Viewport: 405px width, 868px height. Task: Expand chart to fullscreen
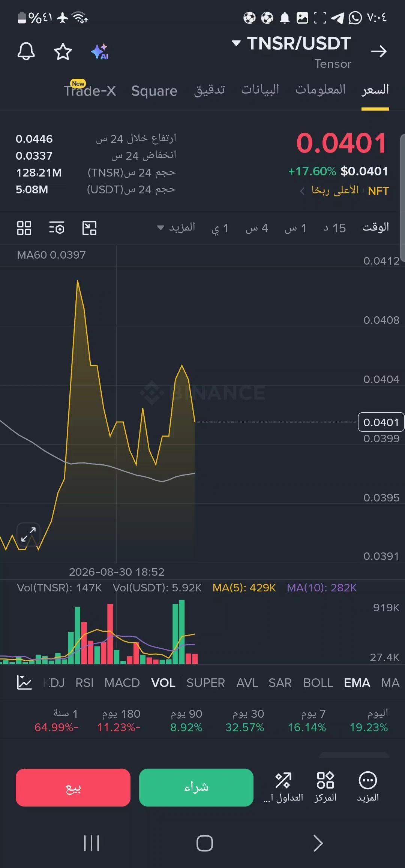coord(28,534)
